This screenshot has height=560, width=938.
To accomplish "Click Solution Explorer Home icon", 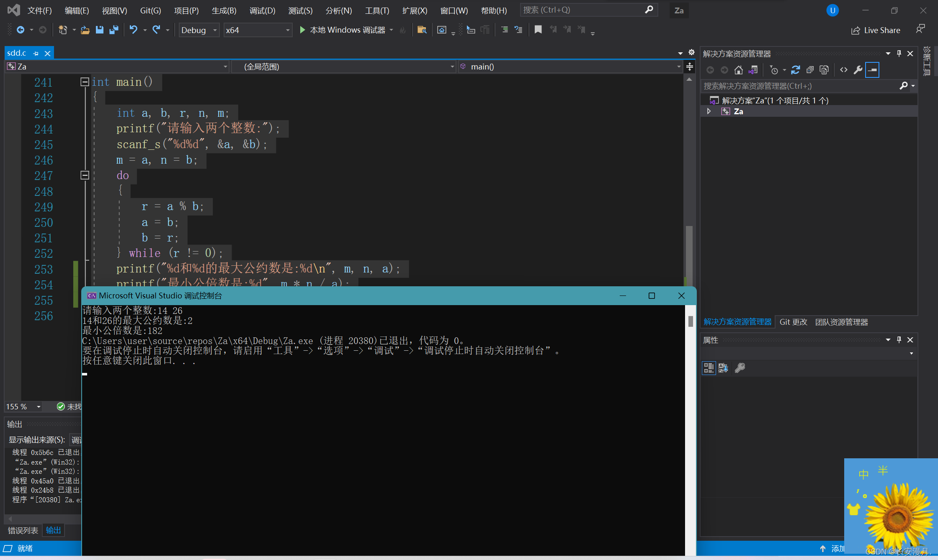I will (x=739, y=70).
